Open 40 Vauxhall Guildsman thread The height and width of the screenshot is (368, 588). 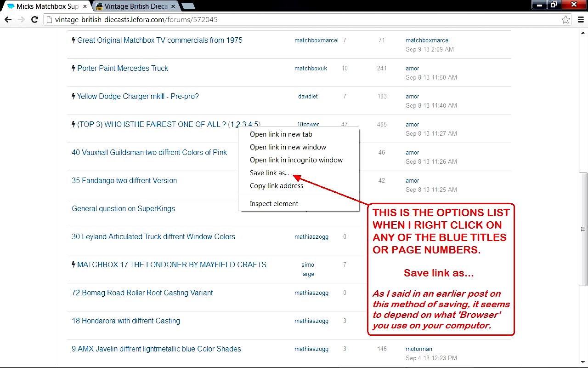149,153
